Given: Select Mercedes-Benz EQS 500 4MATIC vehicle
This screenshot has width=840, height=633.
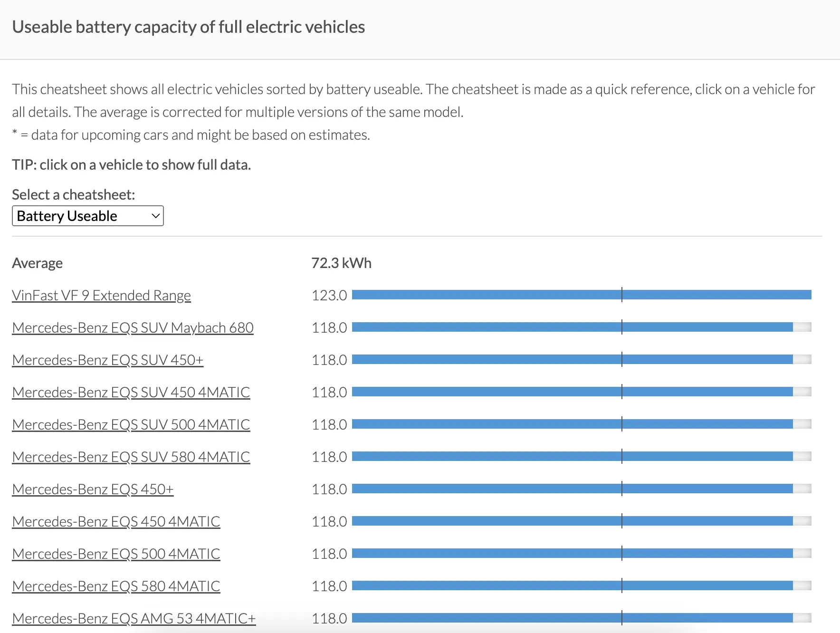Looking at the screenshot, I should [x=116, y=554].
